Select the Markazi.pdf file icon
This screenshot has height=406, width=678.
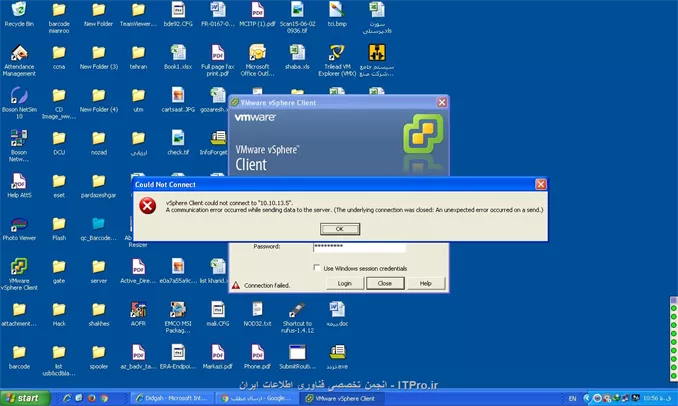click(217, 357)
